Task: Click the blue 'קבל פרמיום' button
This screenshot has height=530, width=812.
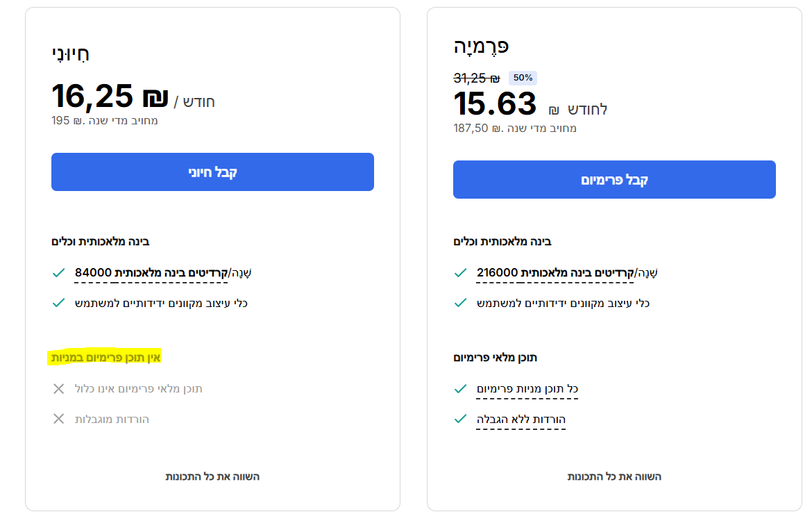Action: coord(614,180)
